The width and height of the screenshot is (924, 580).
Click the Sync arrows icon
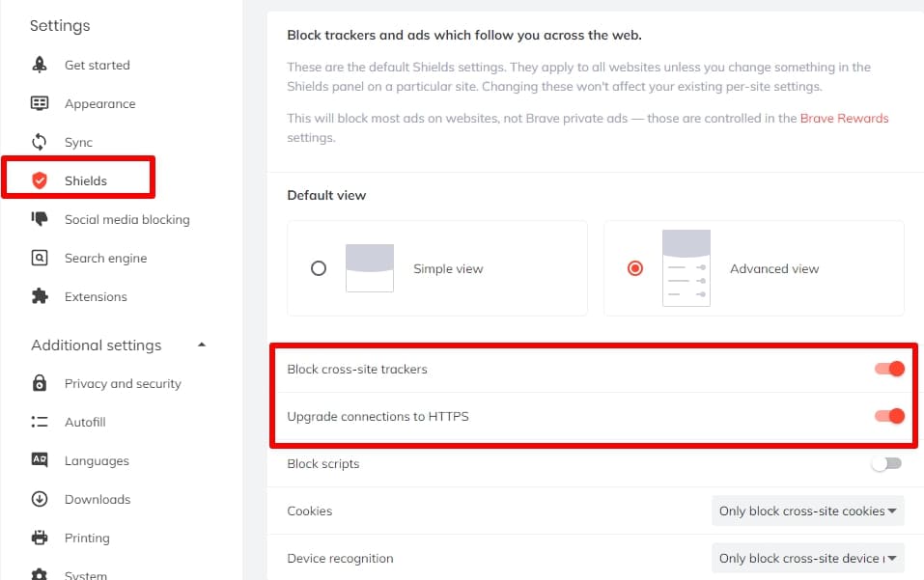coord(40,142)
